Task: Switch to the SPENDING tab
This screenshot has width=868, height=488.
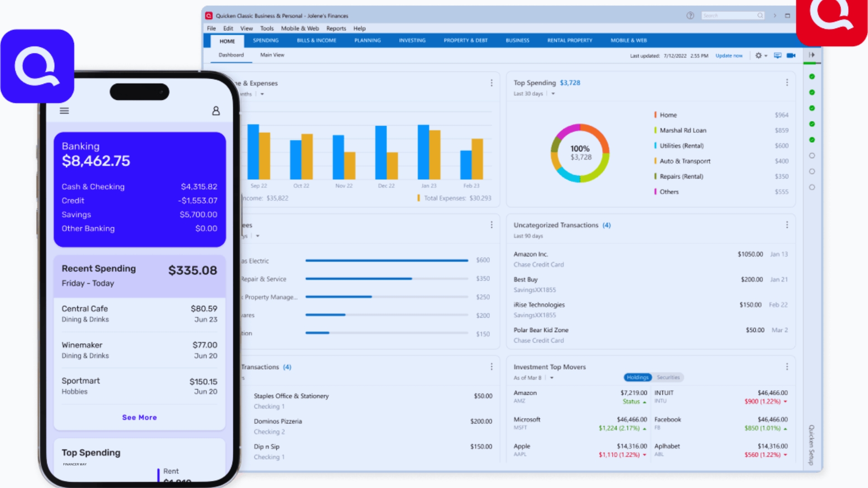Action: [x=266, y=41]
